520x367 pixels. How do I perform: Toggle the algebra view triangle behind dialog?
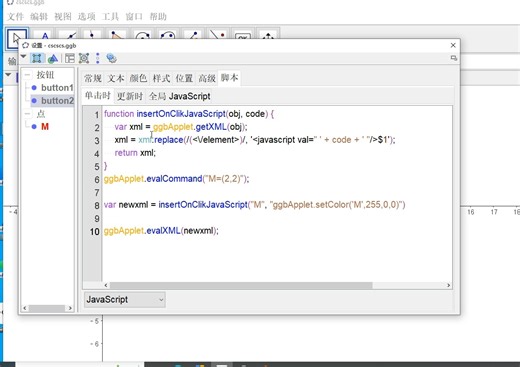click(8, 75)
